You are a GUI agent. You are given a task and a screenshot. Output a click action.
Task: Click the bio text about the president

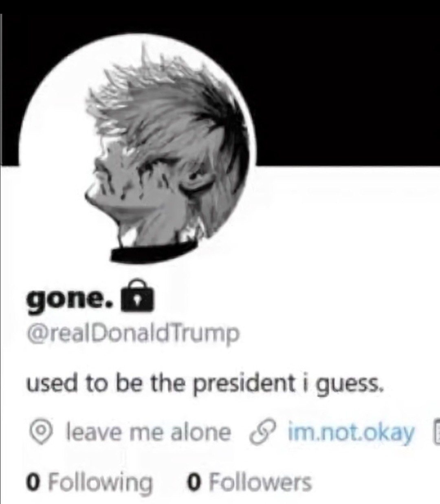(x=205, y=384)
